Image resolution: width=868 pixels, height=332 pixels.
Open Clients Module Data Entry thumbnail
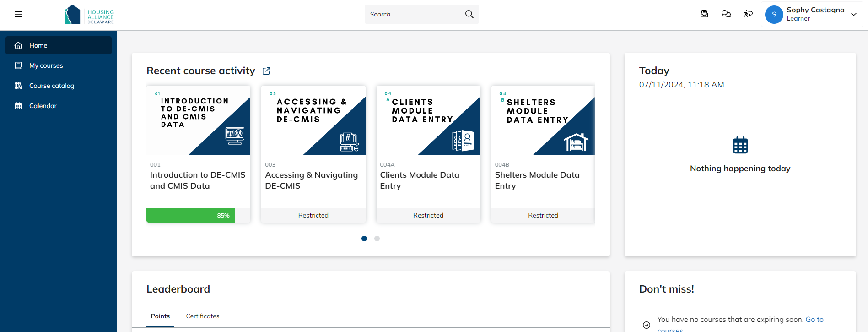428,120
